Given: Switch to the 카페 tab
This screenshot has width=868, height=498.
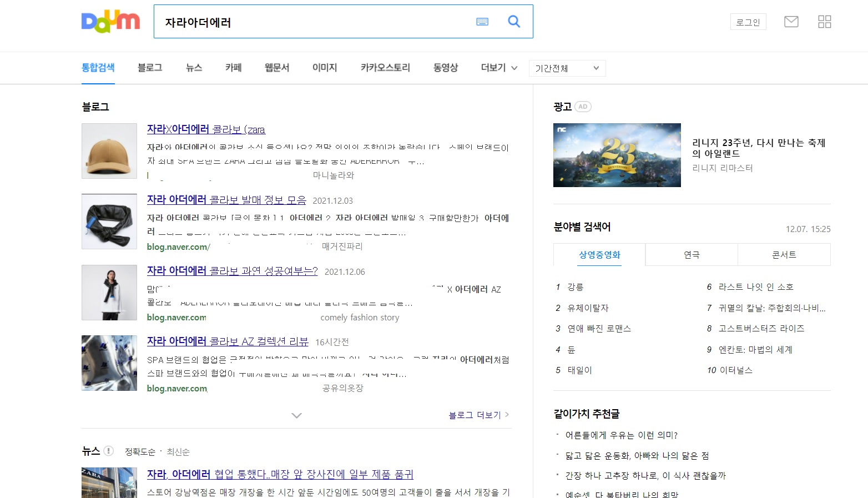Looking at the screenshot, I should [233, 68].
